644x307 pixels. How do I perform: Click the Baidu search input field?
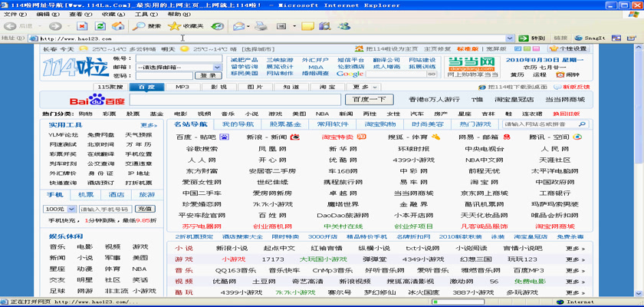235,100
